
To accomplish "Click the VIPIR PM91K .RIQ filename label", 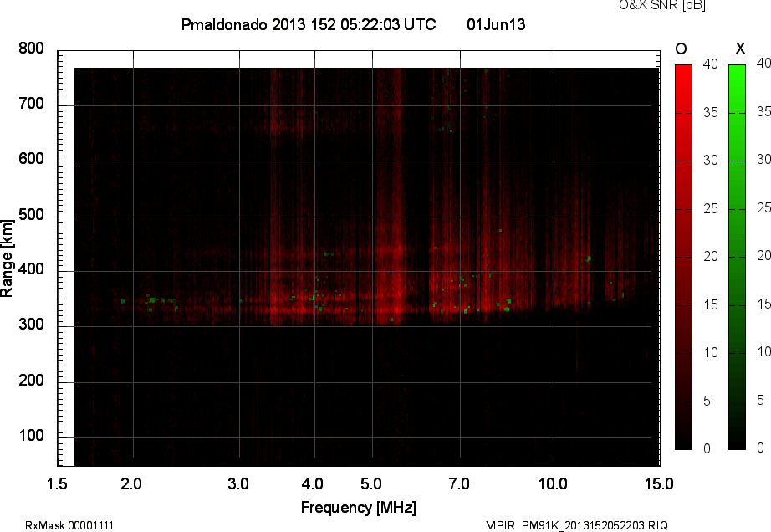I will [577, 525].
